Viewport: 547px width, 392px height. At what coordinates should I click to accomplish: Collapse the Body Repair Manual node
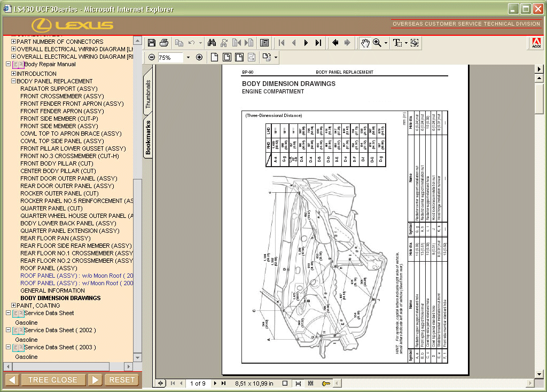(8, 64)
